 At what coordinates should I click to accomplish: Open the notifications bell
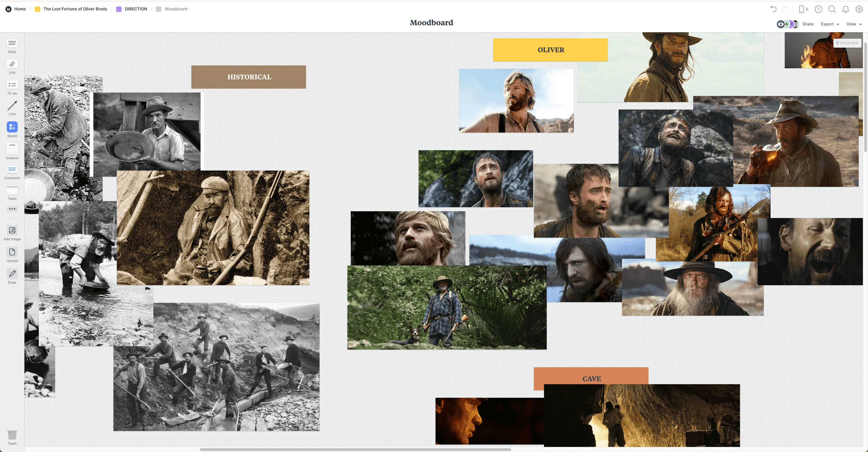pos(845,9)
